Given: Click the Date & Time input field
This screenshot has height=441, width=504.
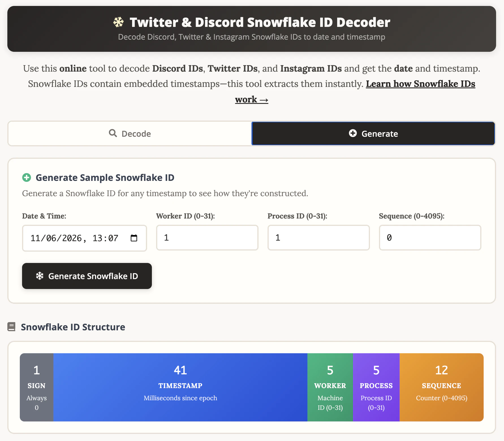Looking at the screenshot, I should pos(85,238).
